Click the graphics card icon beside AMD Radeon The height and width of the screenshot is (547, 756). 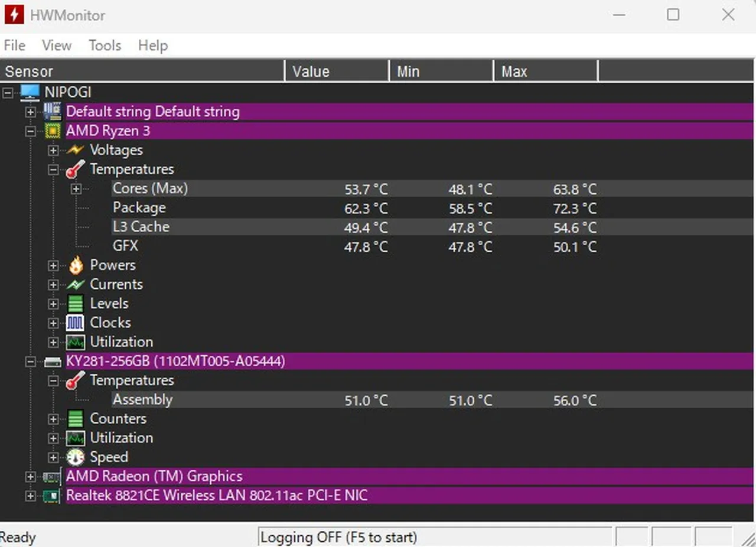52,477
